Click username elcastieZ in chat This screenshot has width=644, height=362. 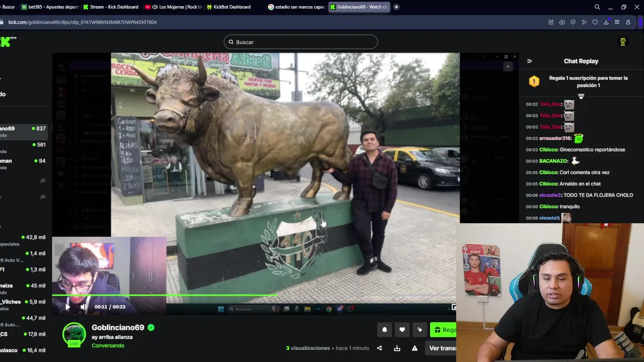(550, 195)
